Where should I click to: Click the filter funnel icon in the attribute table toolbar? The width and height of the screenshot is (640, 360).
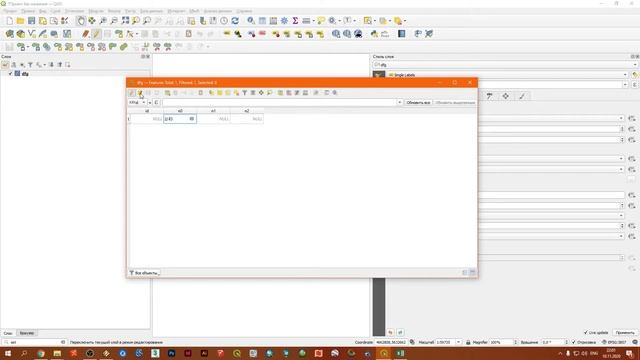click(244, 93)
